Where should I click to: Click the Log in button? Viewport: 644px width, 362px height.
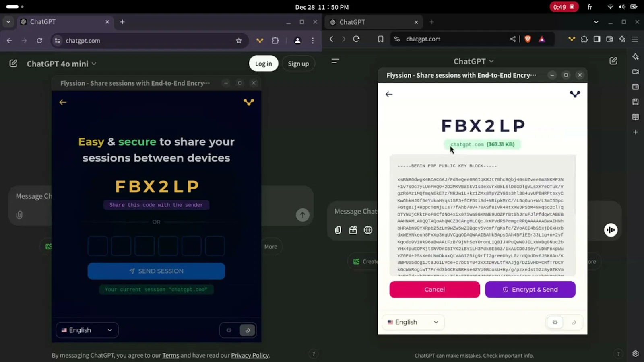(x=264, y=64)
